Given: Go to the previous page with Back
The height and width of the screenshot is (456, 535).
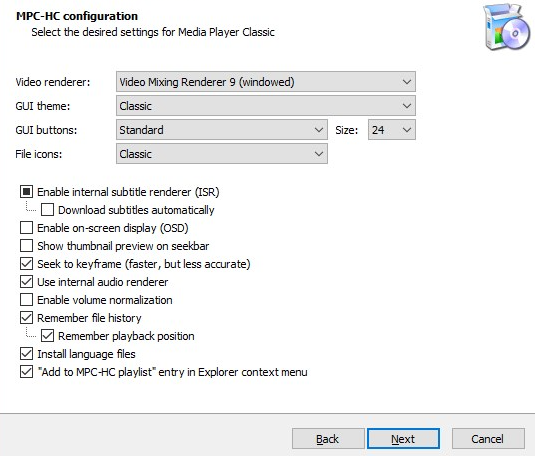Looking at the screenshot, I should coord(328,439).
